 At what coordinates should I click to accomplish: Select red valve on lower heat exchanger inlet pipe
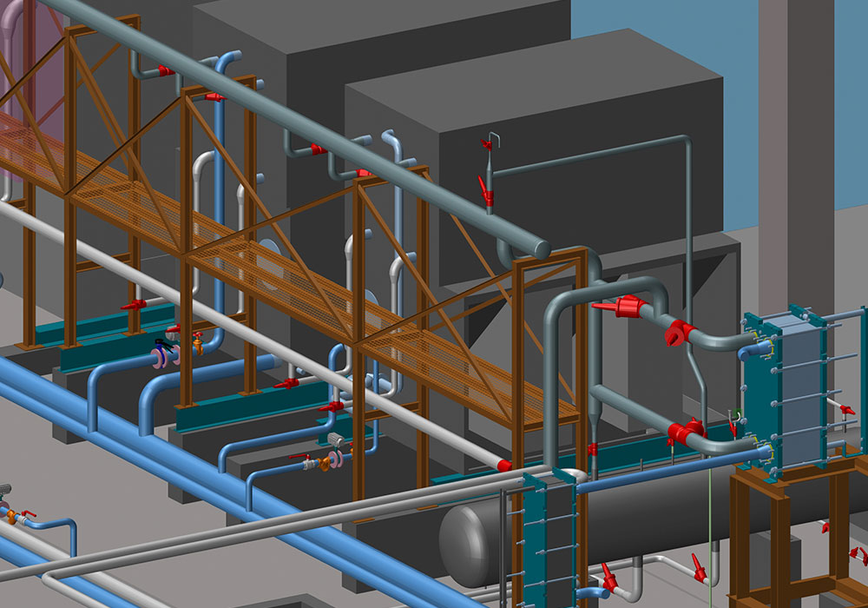click(x=687, y=430)
